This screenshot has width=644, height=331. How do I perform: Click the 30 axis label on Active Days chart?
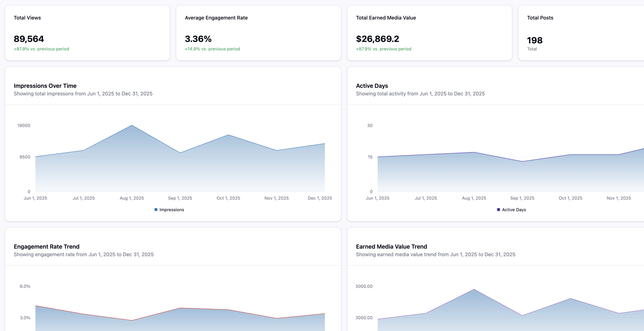370,125
